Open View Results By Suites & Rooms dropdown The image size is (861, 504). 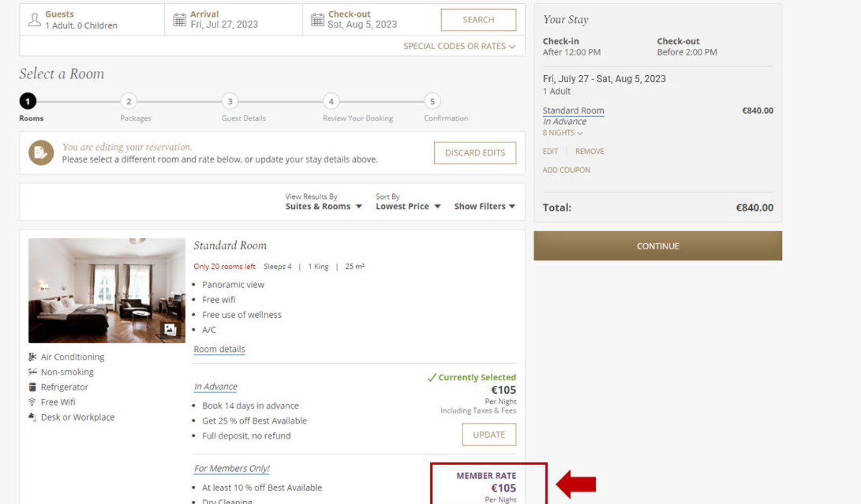pyautogui.click(x=323, y=207)
